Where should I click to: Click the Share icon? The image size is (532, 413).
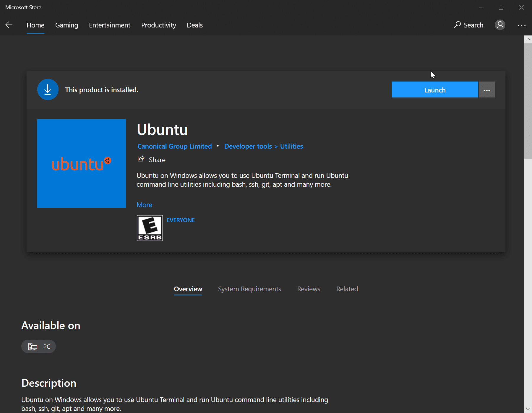point(141,159)
